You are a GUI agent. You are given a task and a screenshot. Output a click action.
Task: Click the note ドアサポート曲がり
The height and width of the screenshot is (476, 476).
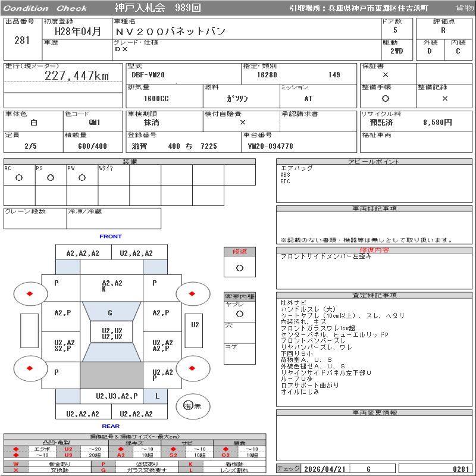pos(309,385)
